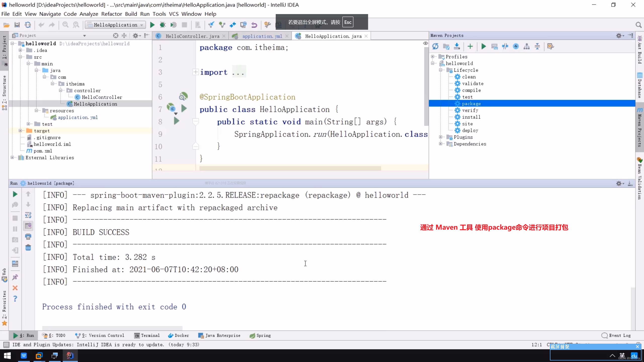Open the Maven settings wrench icon
The width and height of the screenshot is (644, 362).
551,46
